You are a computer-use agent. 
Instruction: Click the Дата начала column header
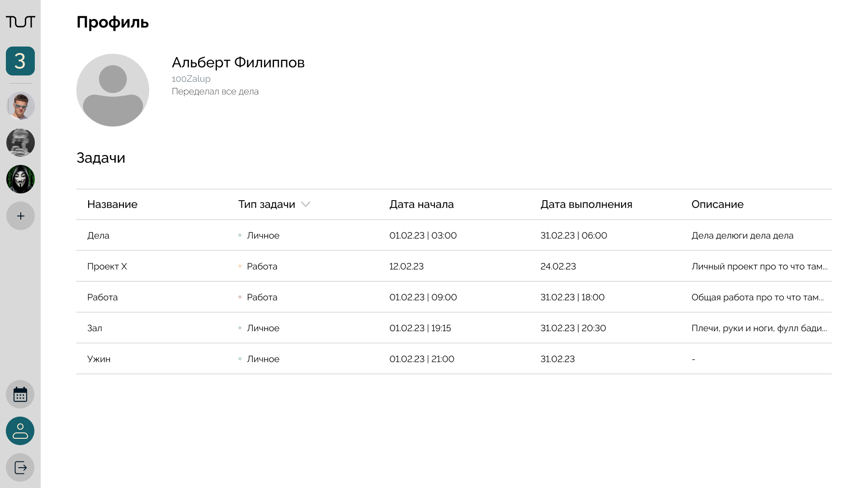421,204
